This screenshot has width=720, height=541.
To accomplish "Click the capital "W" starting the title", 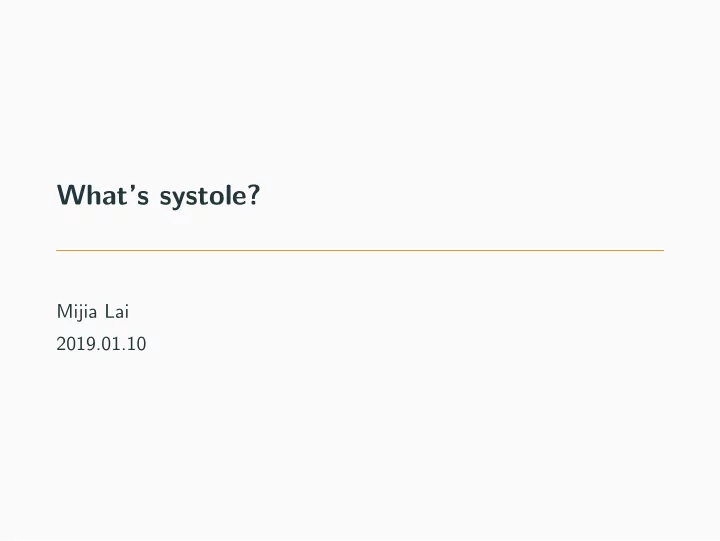I will 70,194.
